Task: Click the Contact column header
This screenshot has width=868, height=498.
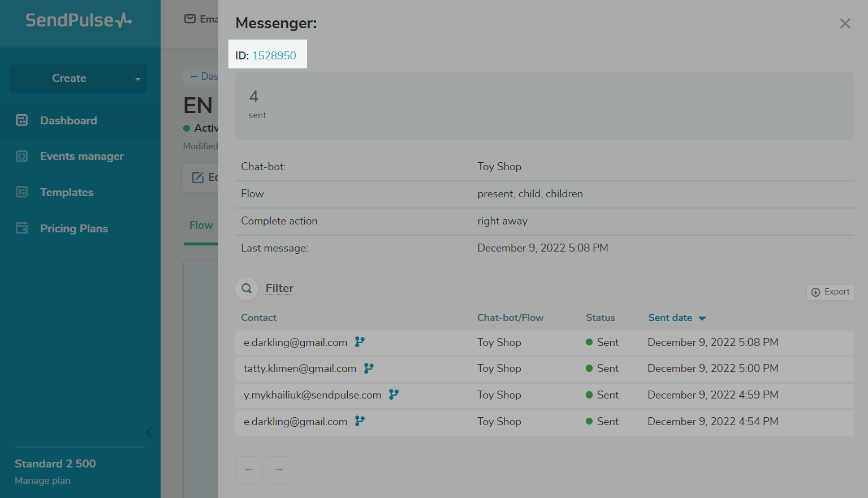Action: tap(259, 318)
